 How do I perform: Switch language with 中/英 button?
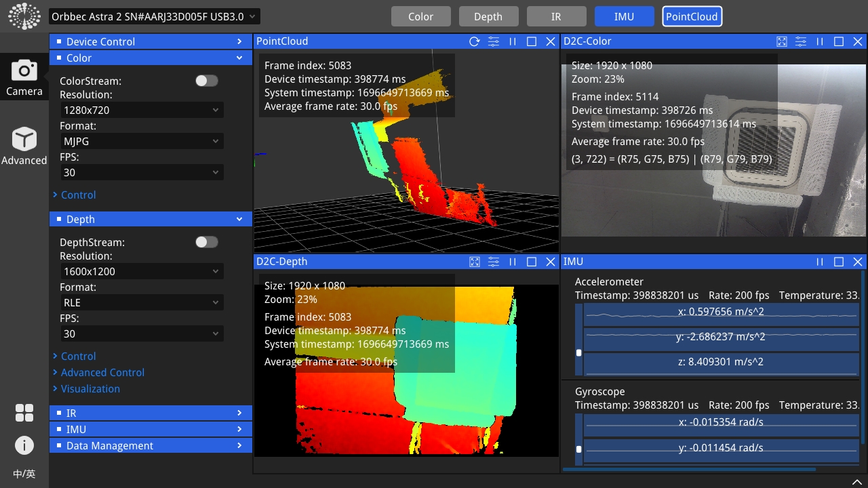coord(24,474)
